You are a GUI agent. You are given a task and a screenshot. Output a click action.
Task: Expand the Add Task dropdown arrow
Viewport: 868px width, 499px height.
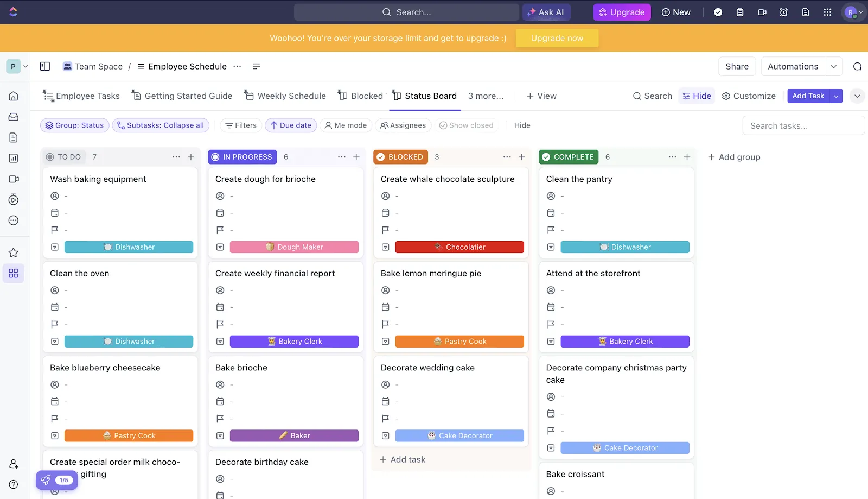(836, 96)
